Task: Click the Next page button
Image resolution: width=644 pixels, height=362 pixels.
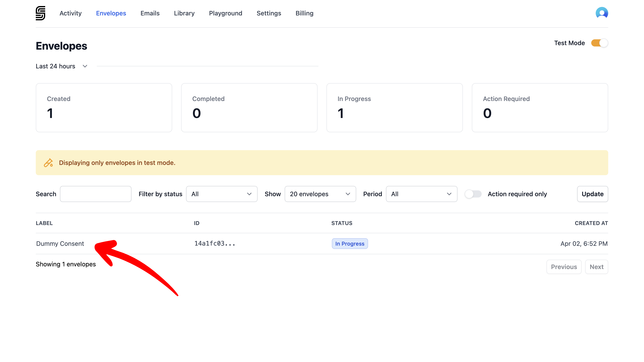Action: pos(596,267)
